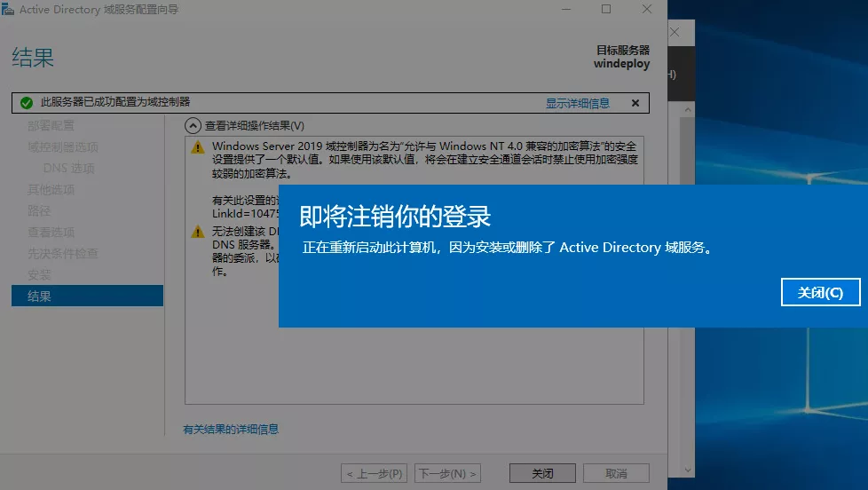Collapse the 查看详细操作结果 chevron

click(193, 126)
